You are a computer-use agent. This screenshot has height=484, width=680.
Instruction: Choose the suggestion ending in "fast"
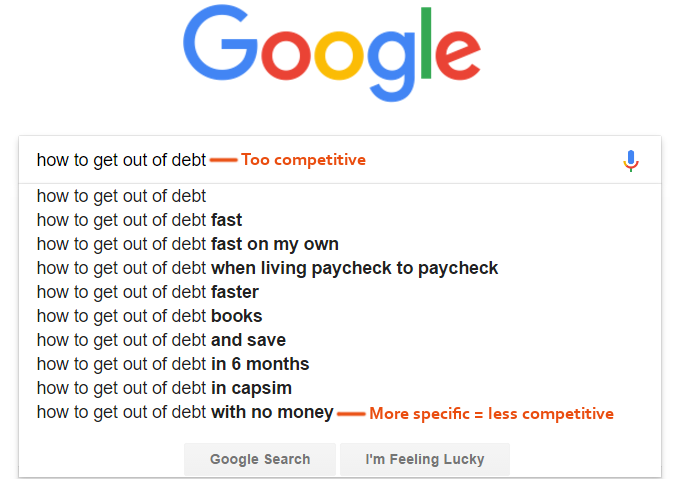[x=139, y=220]
